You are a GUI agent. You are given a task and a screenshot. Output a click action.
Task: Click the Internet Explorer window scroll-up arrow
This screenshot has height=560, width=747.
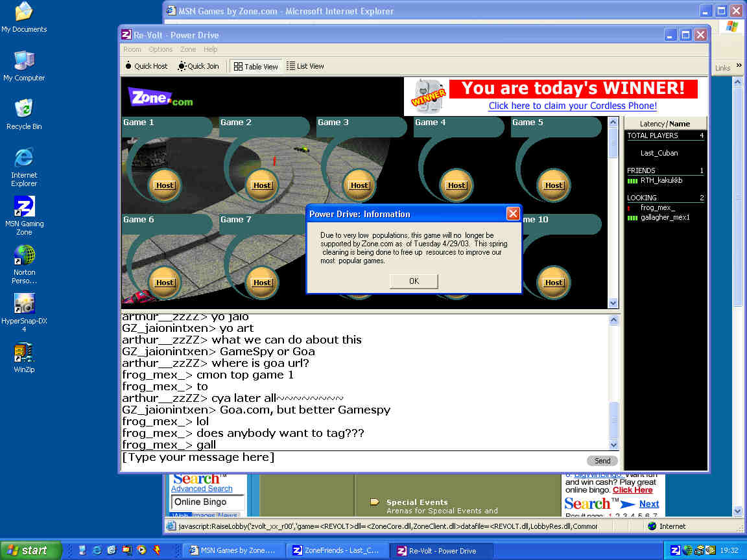[737, 82]
